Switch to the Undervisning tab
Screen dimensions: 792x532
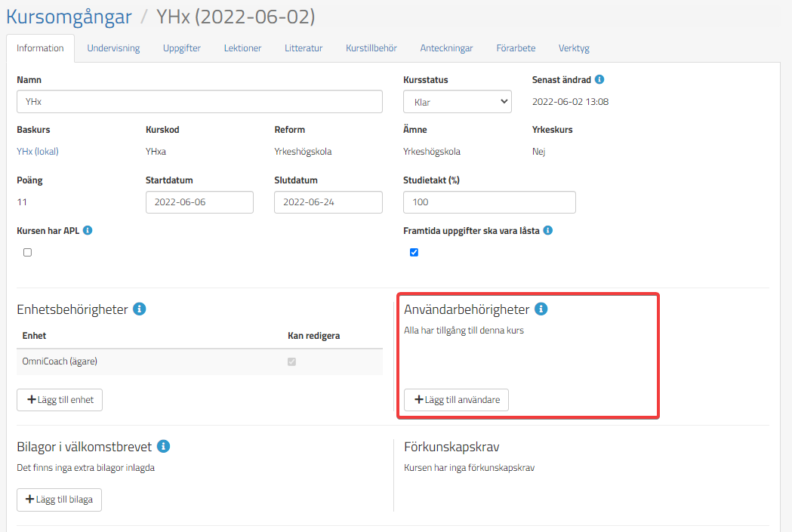pos(113,48)
